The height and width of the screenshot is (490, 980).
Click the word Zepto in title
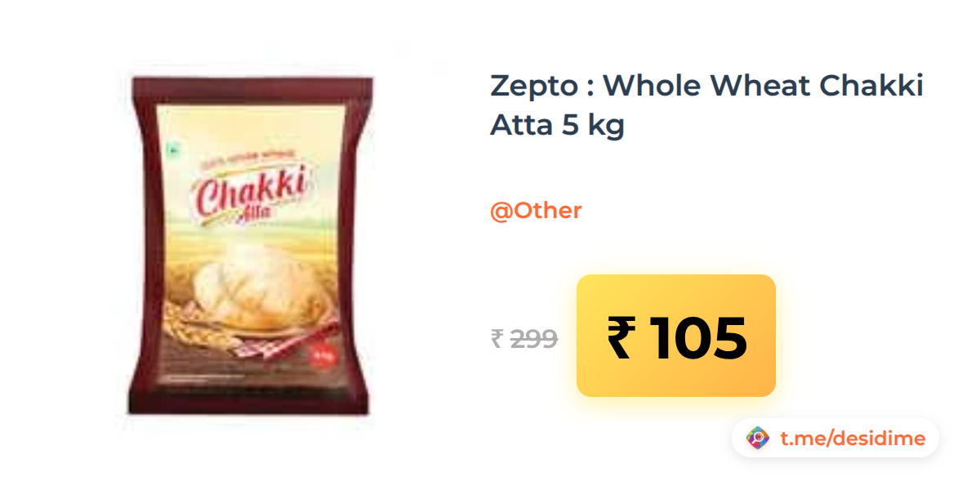535,87
